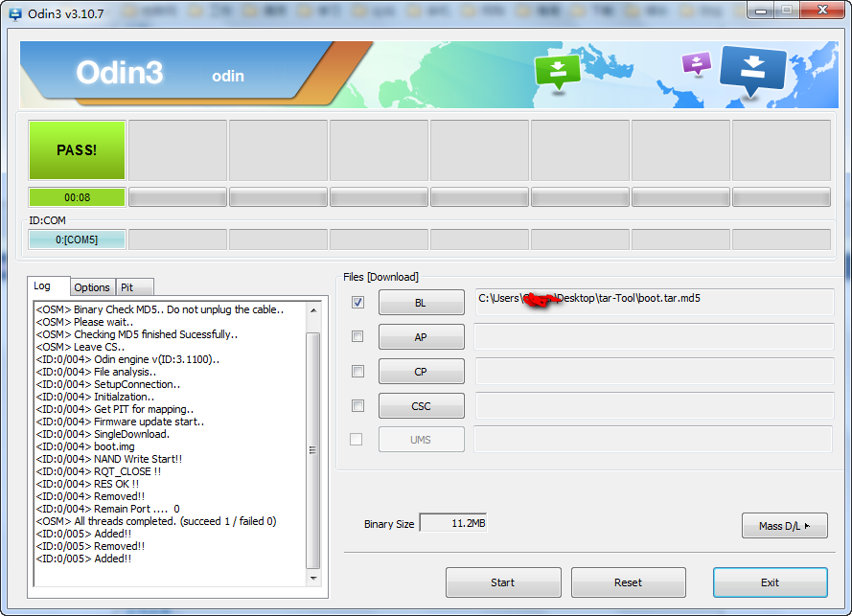Enable the AP file checkbox
Image resolution: width=852 pixels, height=616 pixels.
click(x=357, y=336)
